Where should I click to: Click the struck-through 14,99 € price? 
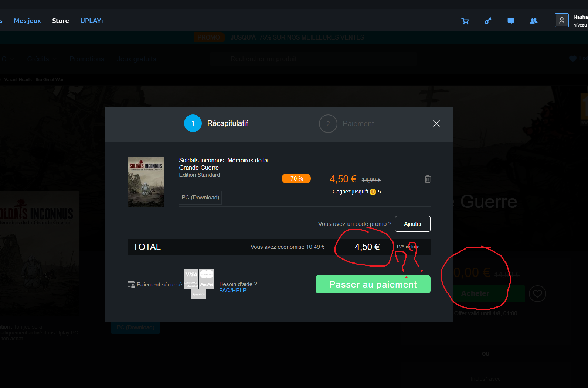pos(371,180)
